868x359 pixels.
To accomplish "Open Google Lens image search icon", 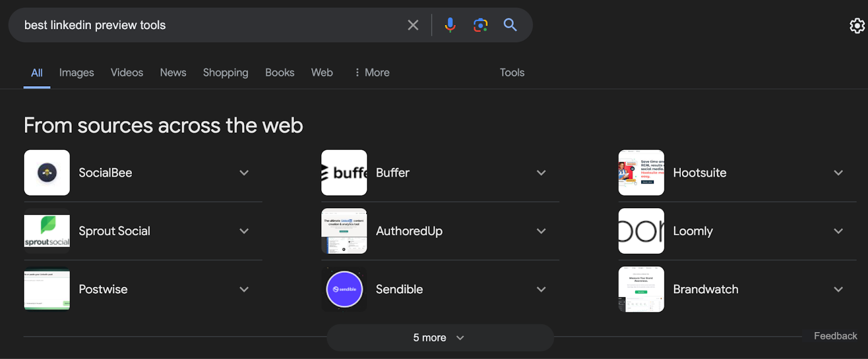I will click(480, 25).
